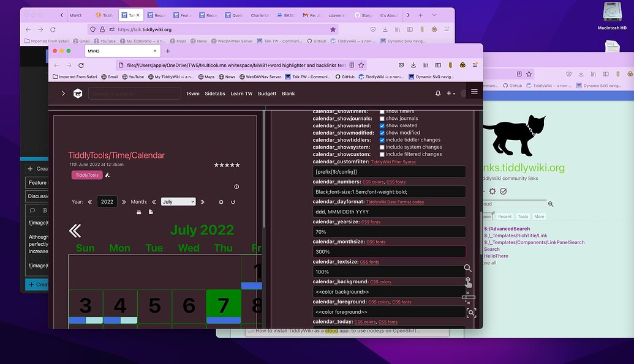
Task: Open the TiddlyWiki Filter Syntax link
Action: coord(393,162)
